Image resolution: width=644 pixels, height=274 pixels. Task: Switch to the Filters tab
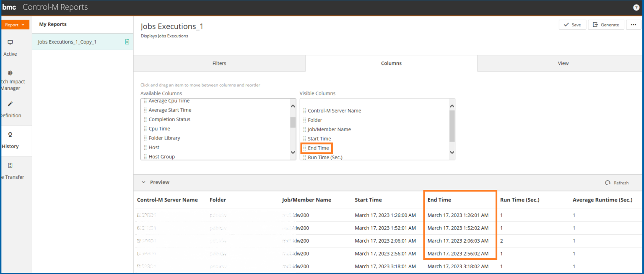[x=219, y=63]
